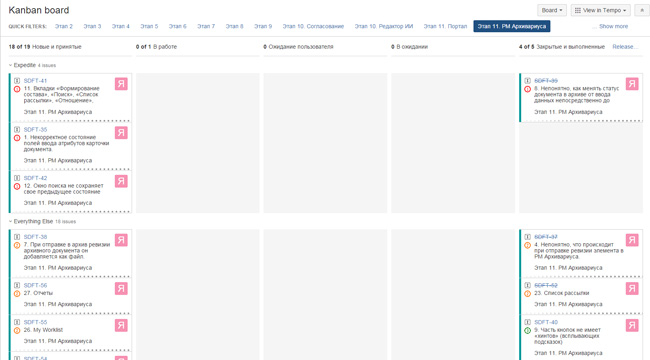This screenshot has height=360, width=650.
Task: Open the Release link in closed column
Action: pos(625,47)
